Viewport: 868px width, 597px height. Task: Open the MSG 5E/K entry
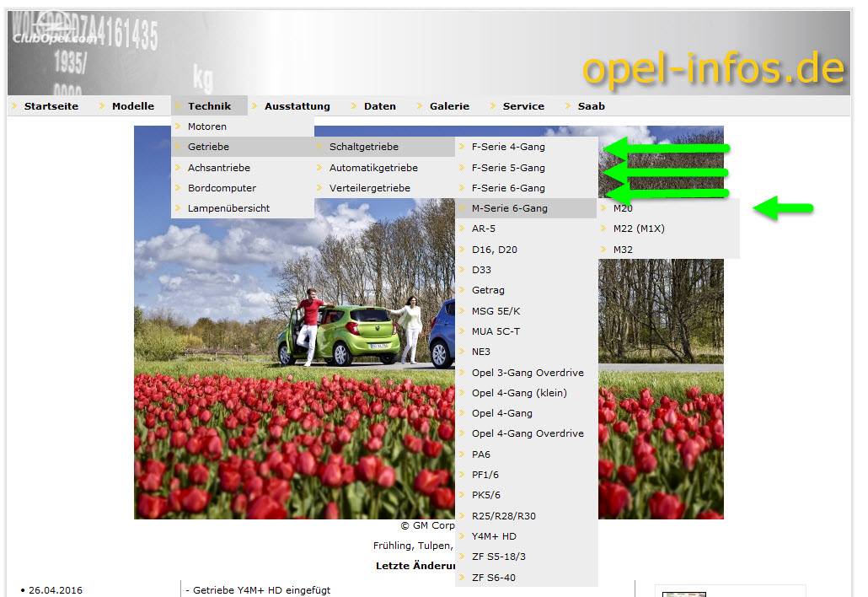tap(527, 310)
